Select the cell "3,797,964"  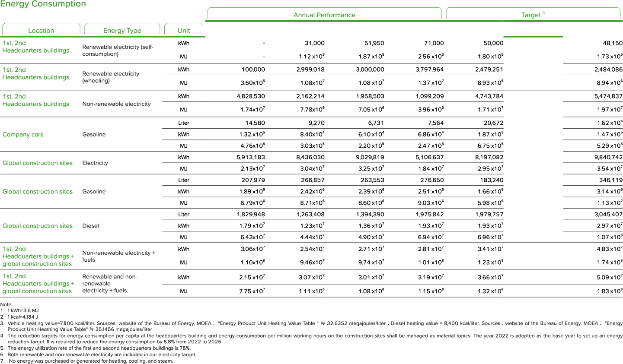(x=430, y=70)
